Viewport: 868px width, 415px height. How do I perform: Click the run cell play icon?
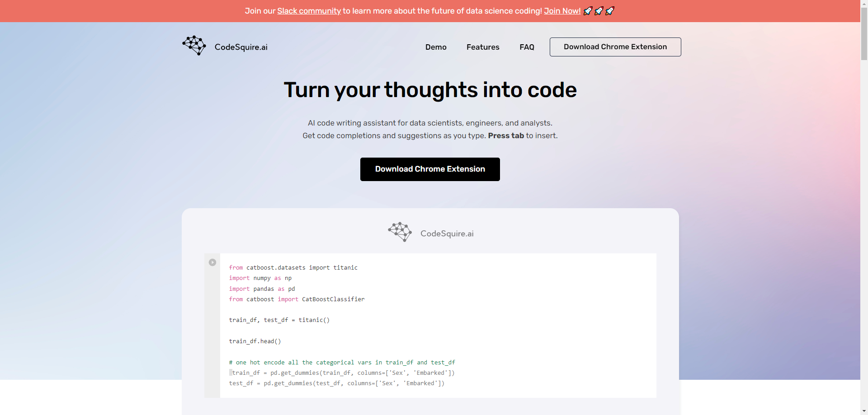coord(212,262)
